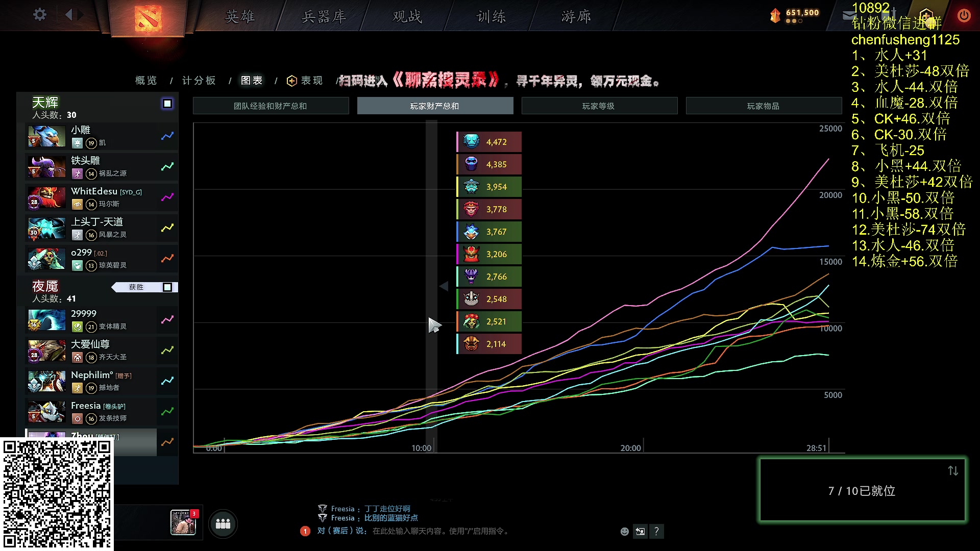Image resolution: width=980 pixels, height=551 pixels.
Task: Toggle graph line for player 小雕
Action: (x=167, y=136)
